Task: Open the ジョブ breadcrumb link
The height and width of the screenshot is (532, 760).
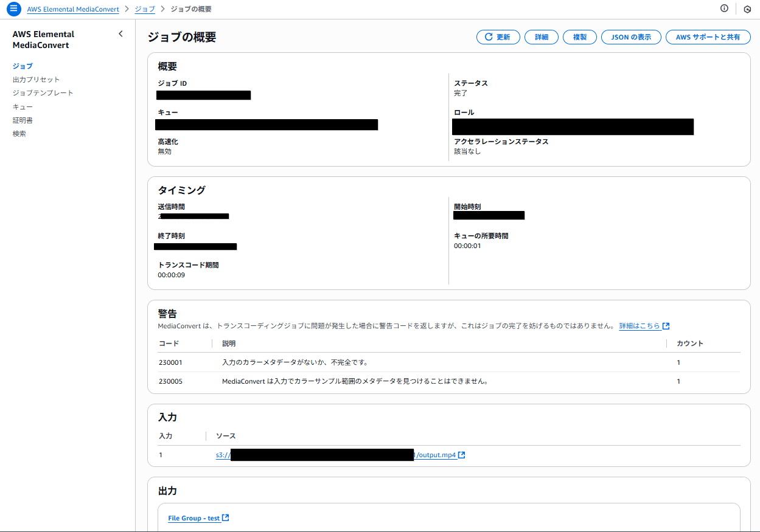Action: click(x=145, y=10)
